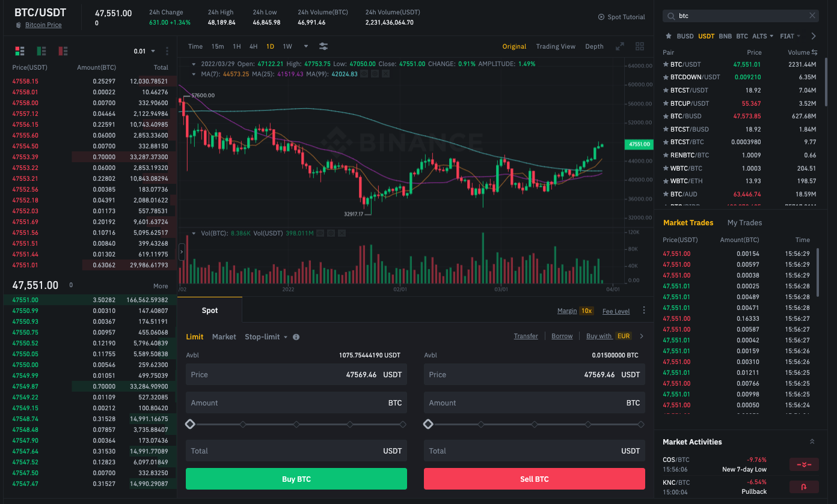The image size is (837, 504).
Task: Click the red Sell BTC button
Action: [x=535, y=479]
